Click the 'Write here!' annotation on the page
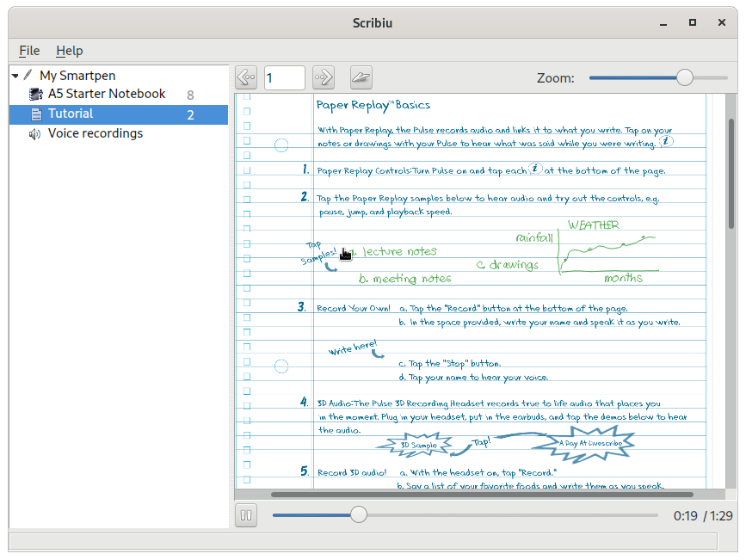 click(x=353, y=348)
